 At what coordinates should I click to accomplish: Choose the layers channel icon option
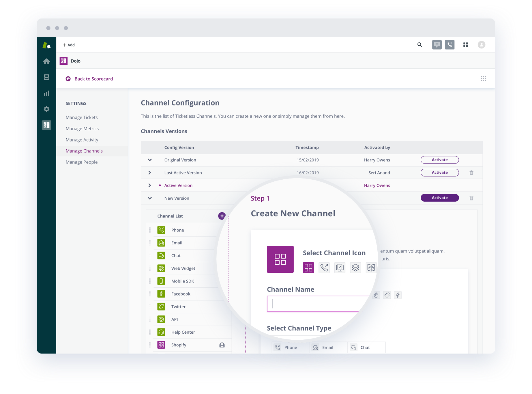coord(355,267)
